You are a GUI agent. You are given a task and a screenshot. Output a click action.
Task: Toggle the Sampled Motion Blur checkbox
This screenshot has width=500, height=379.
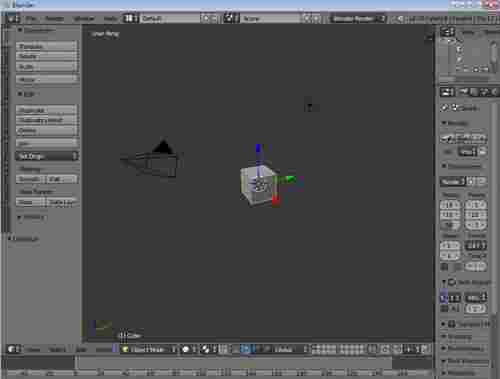pyautogui.click(x=452, y=324)
